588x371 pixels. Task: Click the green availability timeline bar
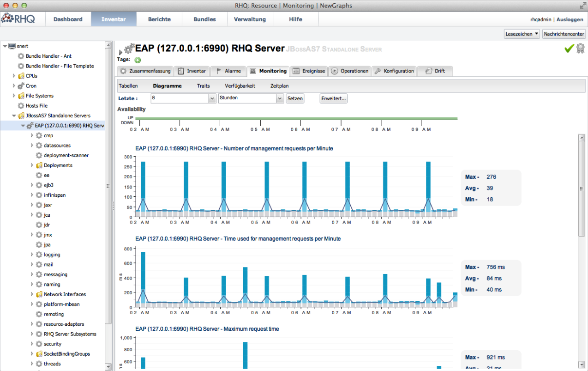coord(295,119)
